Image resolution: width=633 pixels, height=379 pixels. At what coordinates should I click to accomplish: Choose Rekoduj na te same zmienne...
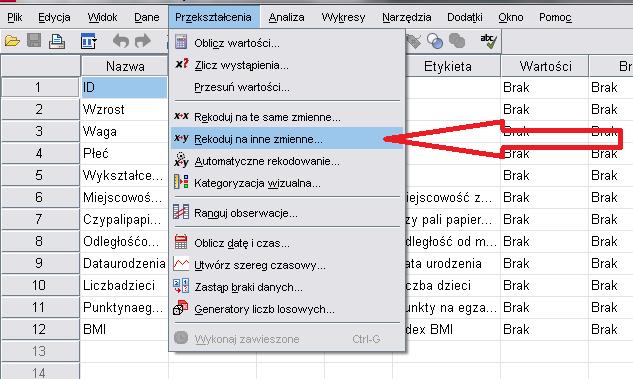pos(286,117)
